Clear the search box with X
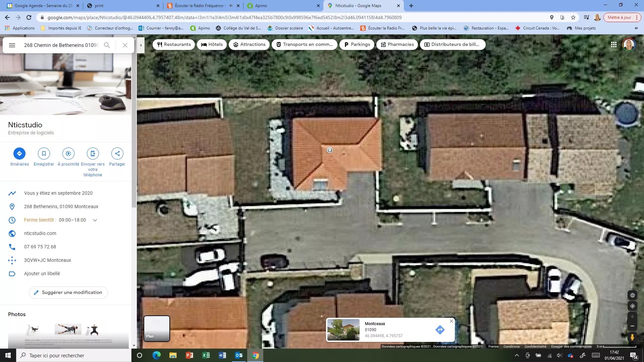This screenshot has height=362, width=644. 125,45
